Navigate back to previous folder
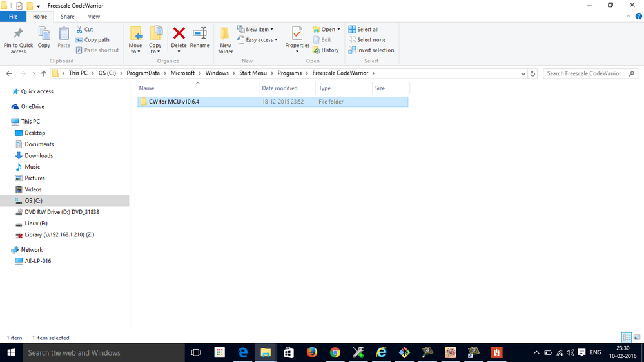Image resolution: width=644 pixels, height=362 pixels. pyautogui.click(x=9, y=73)
